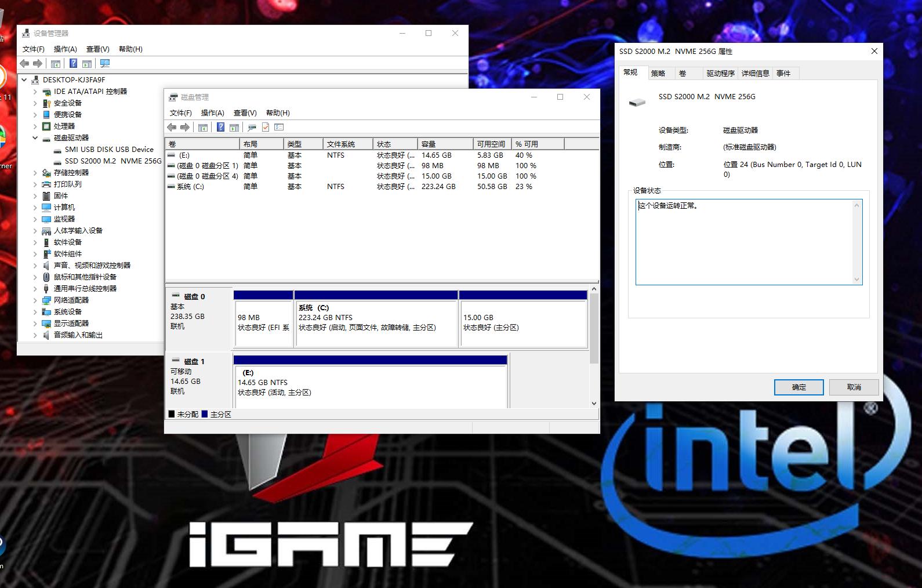Viewport: 922px width, 588px height.
Task: Click the red checkmark icon in Disk Management toolbar
Action: tap(266, 127)
